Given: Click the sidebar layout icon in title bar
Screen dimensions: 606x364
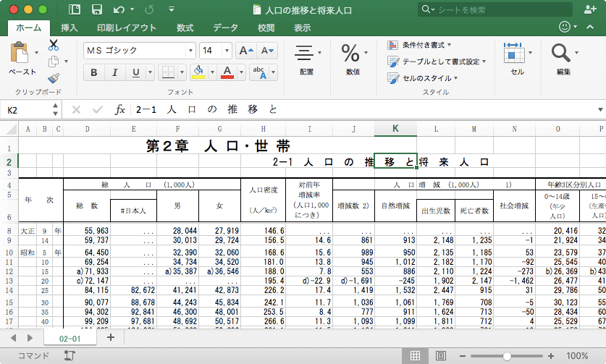Looking at the screenshot, I should coord(74,9).
